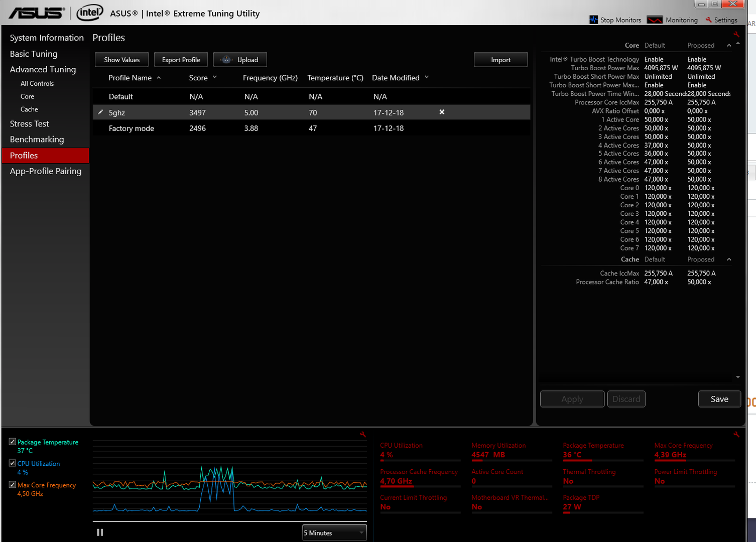Click the Intel logo
The image size is (756, 542).
pyautogui.click(x=89, y=13)
